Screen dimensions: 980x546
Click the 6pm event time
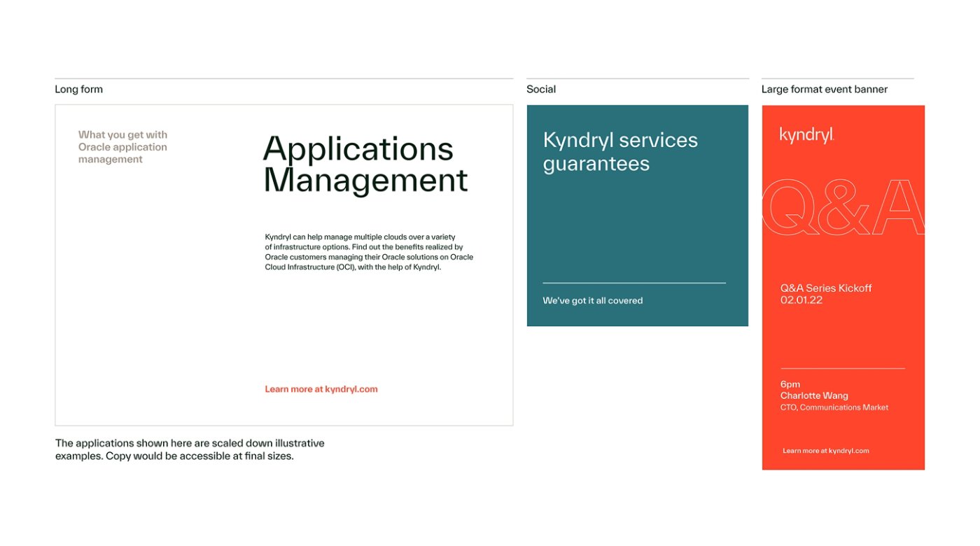point(790,384)
